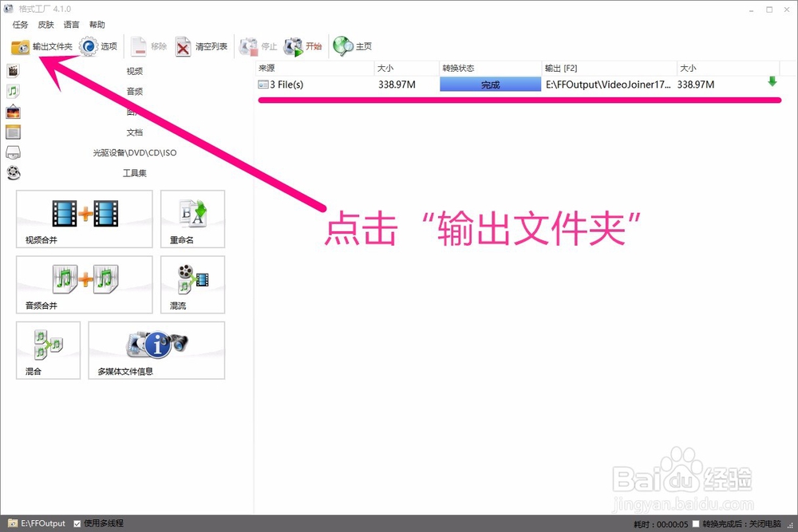Expand the 音频 audio section
Viewport: 798px width, 532px height.
[x=135, y=92]
